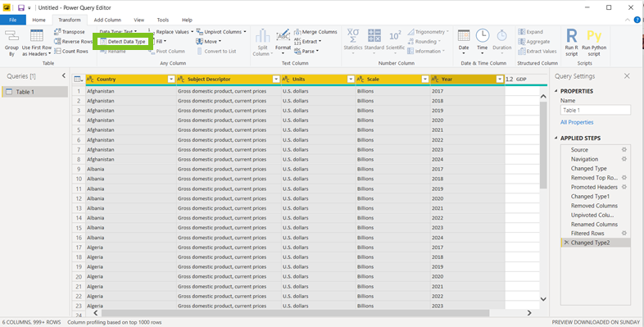Switch to the Add Column tab
The height and width of the screenshot is (327, 644).
107,20
